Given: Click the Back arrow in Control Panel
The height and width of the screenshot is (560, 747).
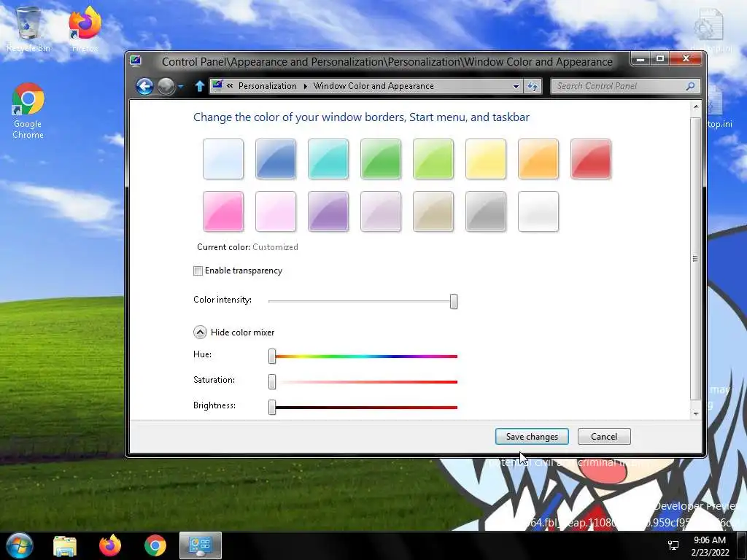Looking at the screenshot, I should [144, 86].
